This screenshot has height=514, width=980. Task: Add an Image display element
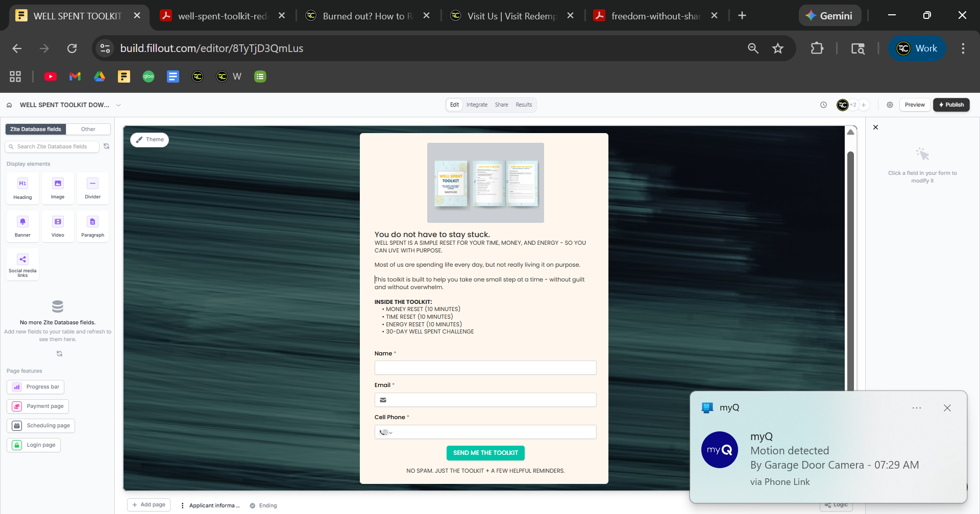point(58,188)
